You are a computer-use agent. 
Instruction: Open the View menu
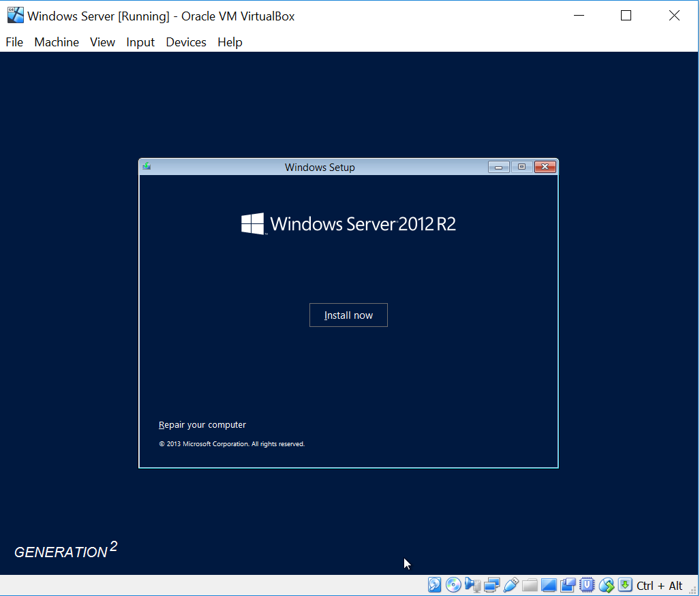[102, 42]
